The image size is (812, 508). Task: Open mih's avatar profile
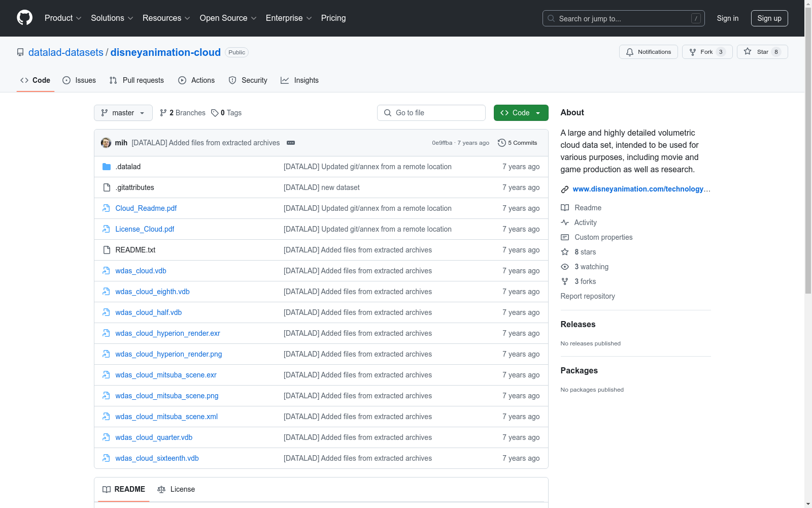pyautogui.click(x=106, y=143)
